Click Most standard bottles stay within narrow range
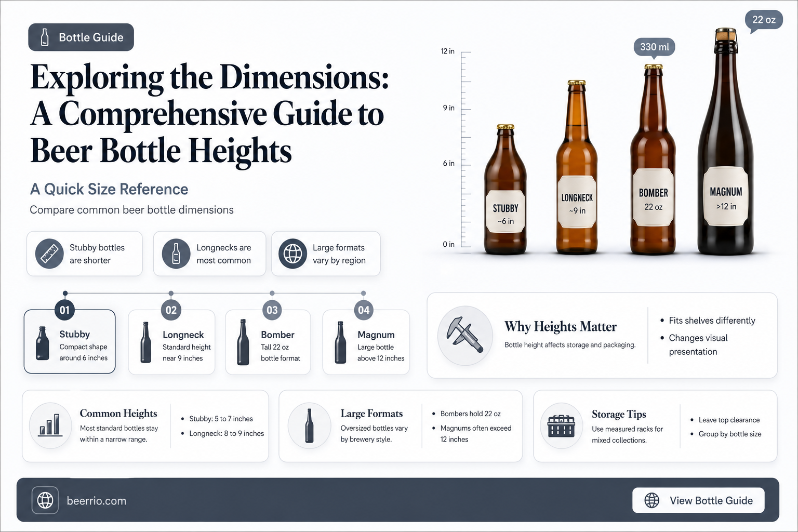798x532 pixels. [119, 434]
